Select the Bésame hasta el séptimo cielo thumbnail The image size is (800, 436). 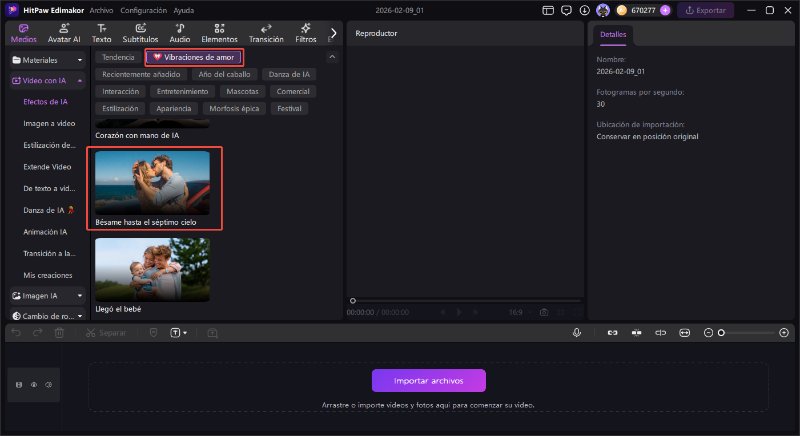(152, 183)
